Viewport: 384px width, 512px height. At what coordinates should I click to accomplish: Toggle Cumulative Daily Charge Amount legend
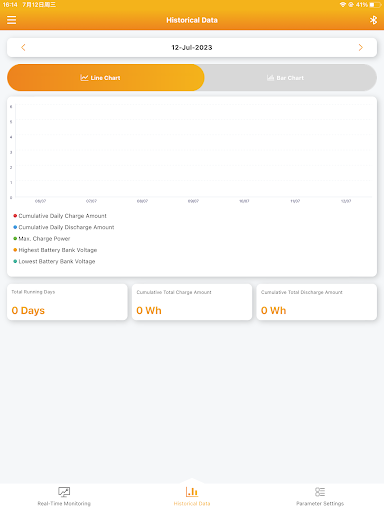click(x=60, y=216)
